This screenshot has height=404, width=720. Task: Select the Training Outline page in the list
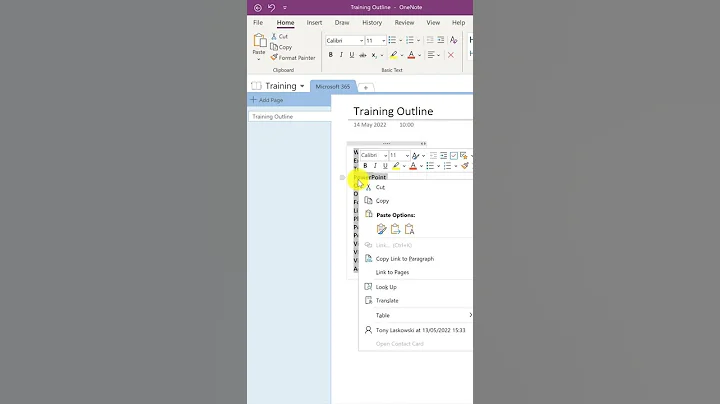[290, 117]
